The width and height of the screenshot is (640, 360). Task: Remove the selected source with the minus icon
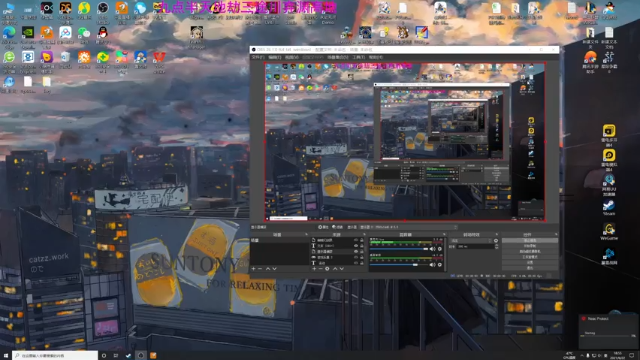(320, 269)
